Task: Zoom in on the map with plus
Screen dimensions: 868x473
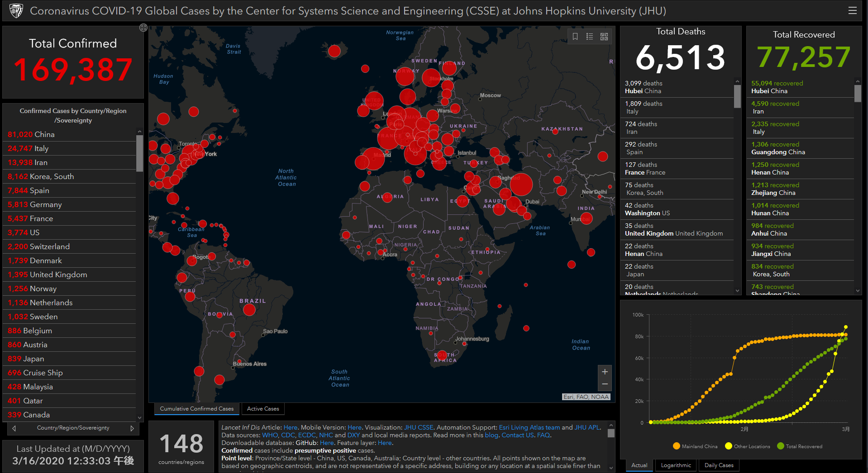Action: 605,372
